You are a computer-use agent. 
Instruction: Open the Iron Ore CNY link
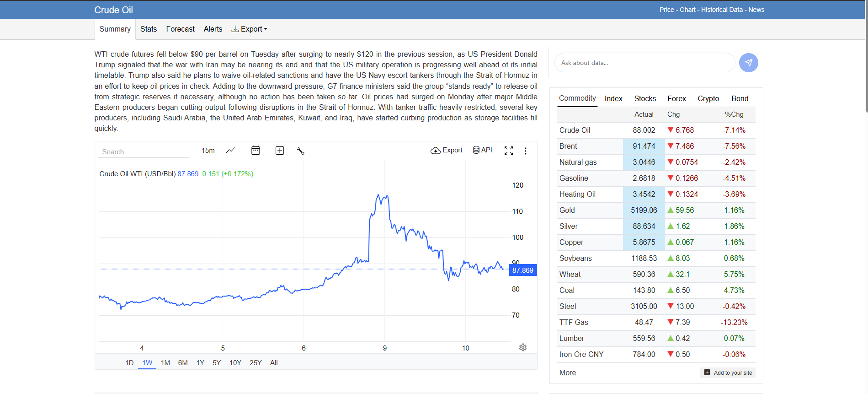(x=581, y=354)
